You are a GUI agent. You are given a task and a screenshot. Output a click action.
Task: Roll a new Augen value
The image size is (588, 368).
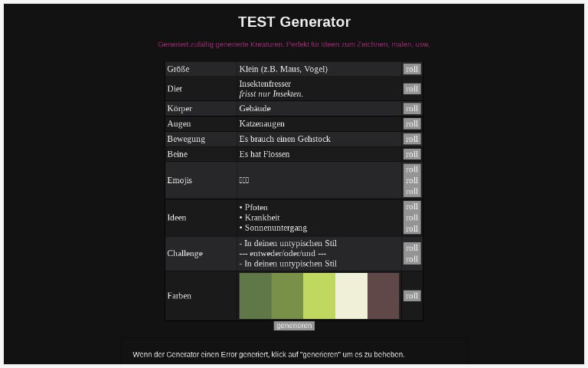tap(412, 123)
